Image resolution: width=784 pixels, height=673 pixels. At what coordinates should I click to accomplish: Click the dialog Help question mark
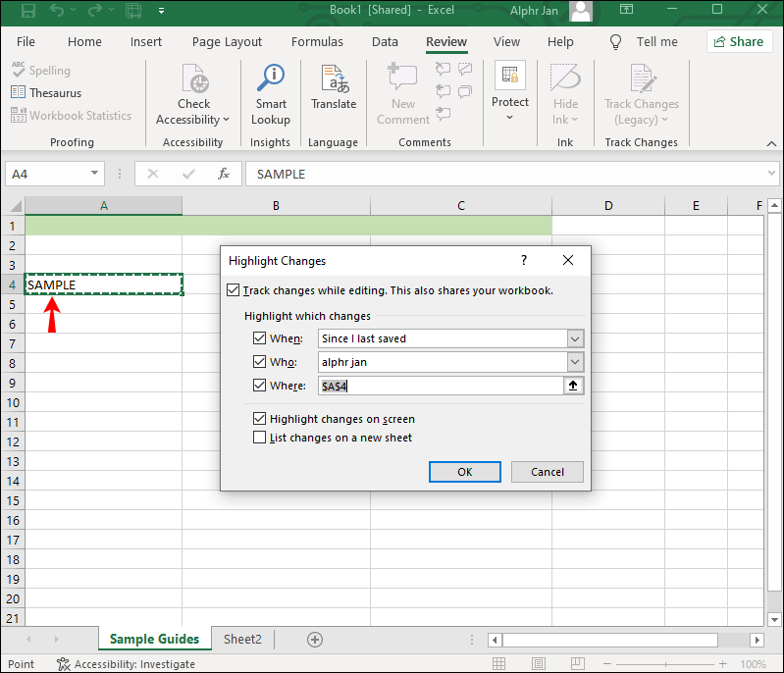pos(524,260)
